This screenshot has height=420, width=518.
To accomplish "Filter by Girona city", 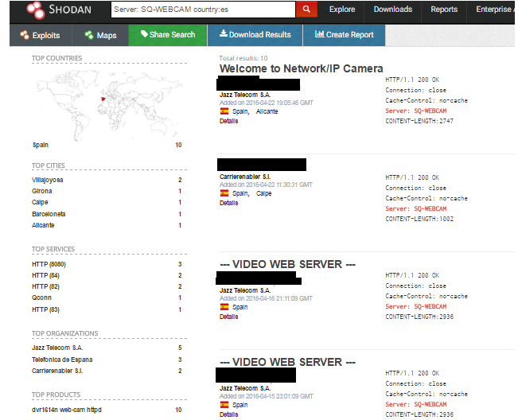I will click(41, 191).
